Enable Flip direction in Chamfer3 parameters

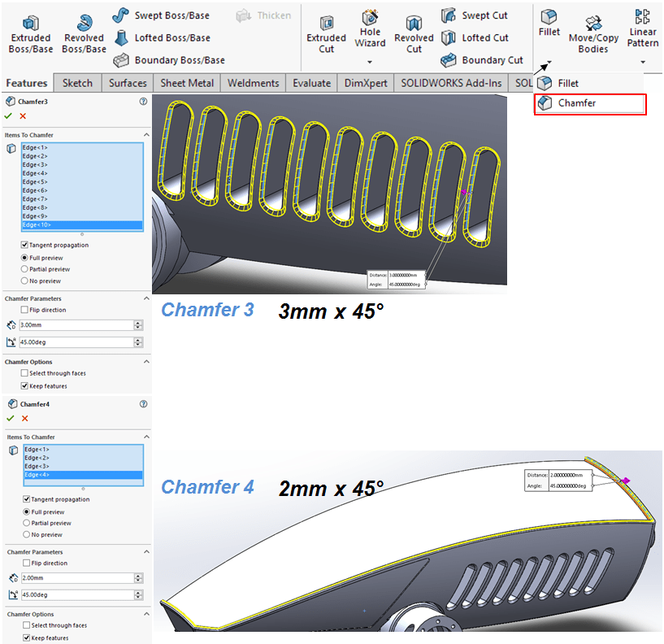[x=24, y=310]
